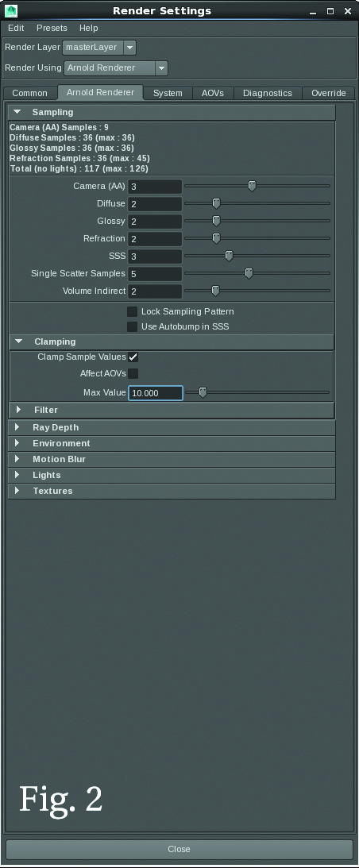Click the Diffuse slider handle
The height and width of the screenshot is (868, 359).
217,204
